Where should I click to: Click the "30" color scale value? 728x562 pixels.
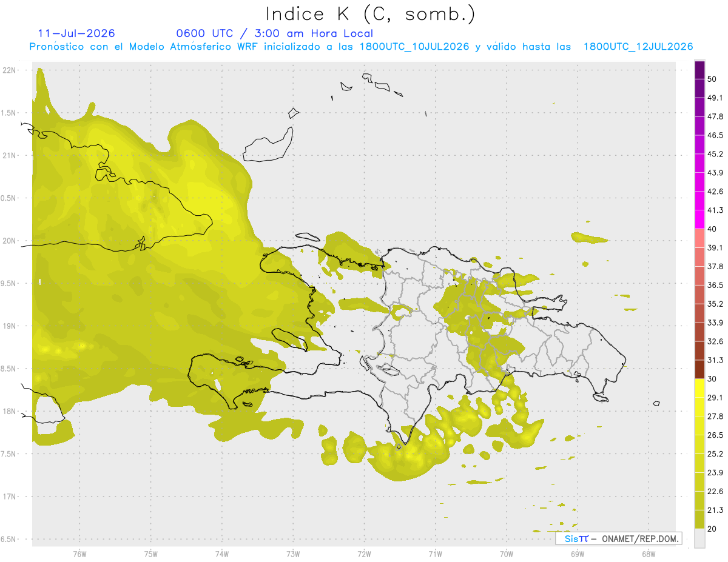tap(712, 379)
